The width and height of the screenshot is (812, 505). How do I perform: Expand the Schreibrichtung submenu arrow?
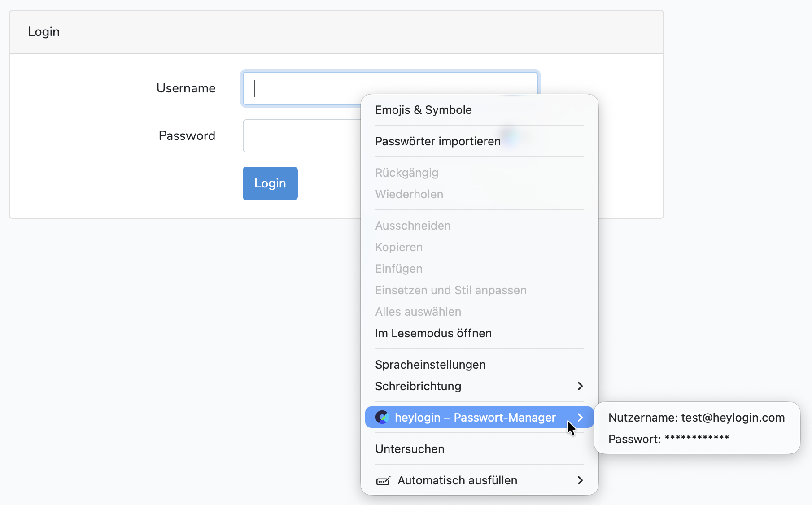pos(580,386)
